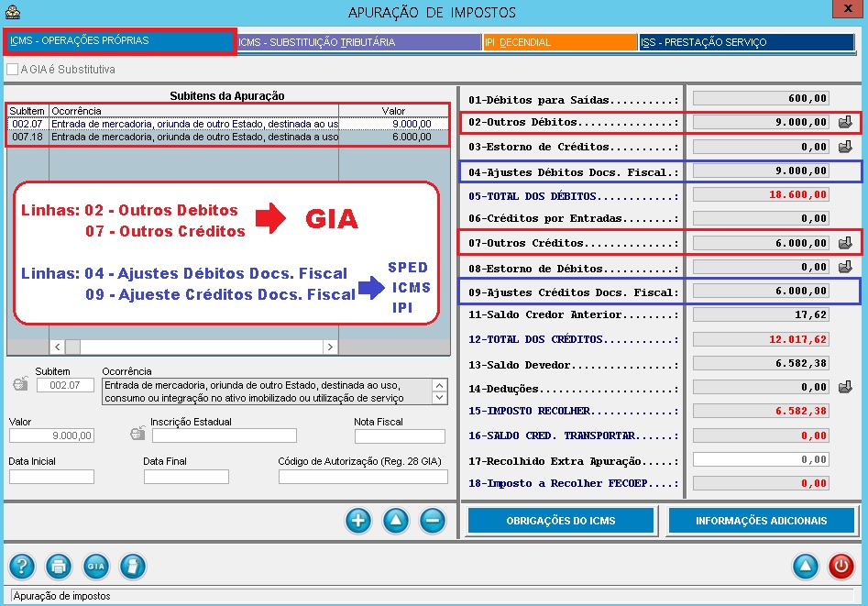Open help with question mark icon
Viewport: 868px width, 606px height.
coord(22,566)
